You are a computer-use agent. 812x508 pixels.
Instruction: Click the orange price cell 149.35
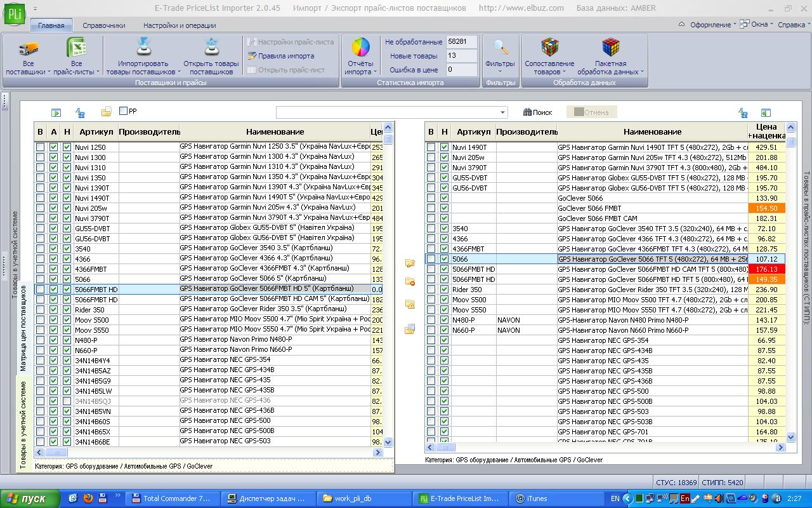tap(766, 279)
